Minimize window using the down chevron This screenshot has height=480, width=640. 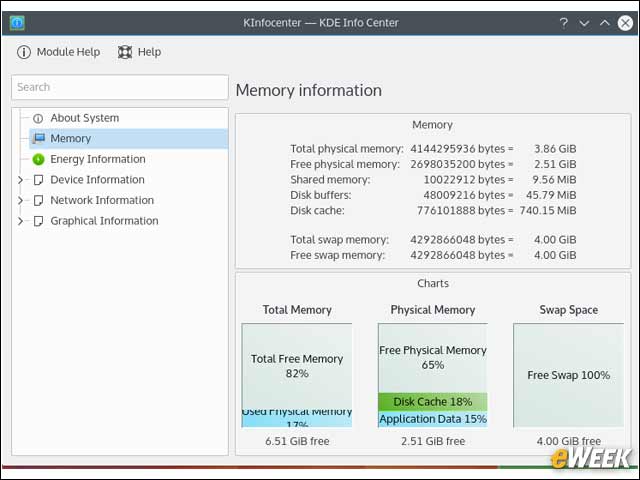click(584, 23)
